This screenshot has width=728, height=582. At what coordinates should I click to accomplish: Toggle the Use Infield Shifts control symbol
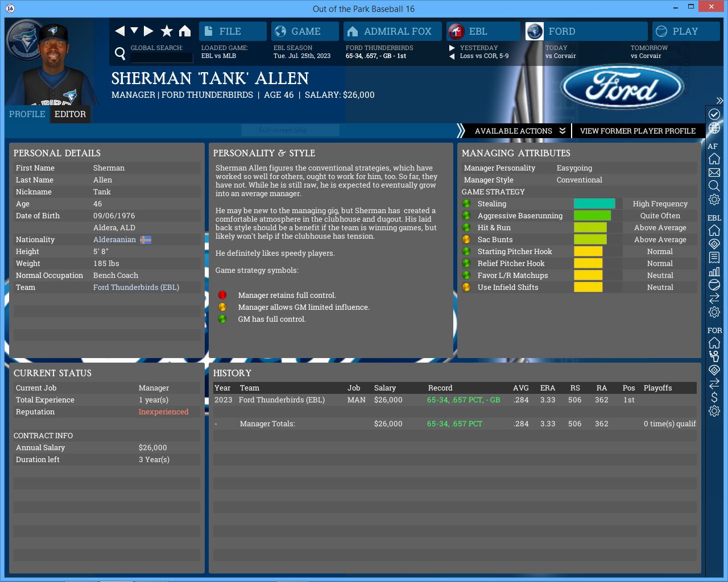(466, 287)
